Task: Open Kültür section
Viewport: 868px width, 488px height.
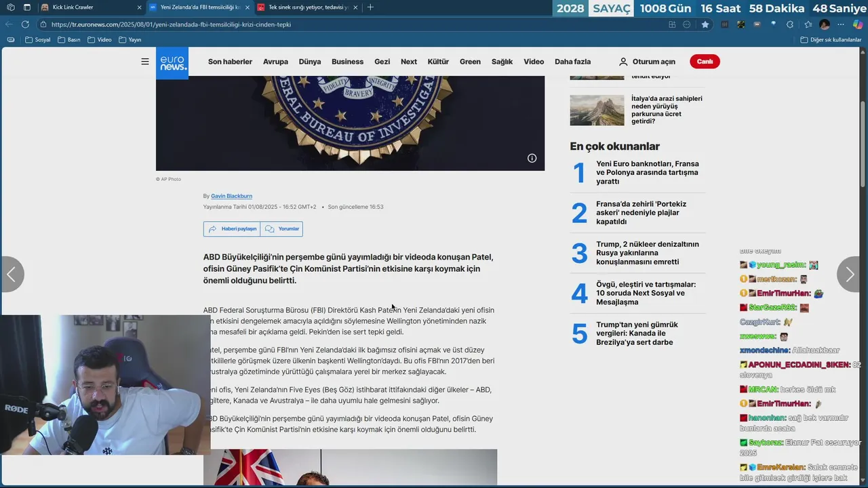Action: coord(438,62)
